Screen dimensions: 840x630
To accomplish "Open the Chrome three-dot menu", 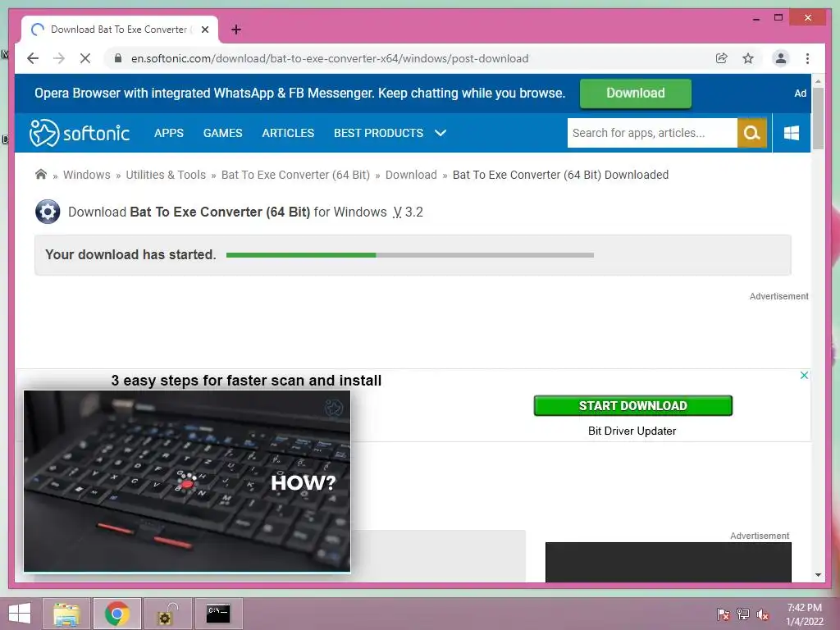I will pyautogui.click(x=807, y=58).
